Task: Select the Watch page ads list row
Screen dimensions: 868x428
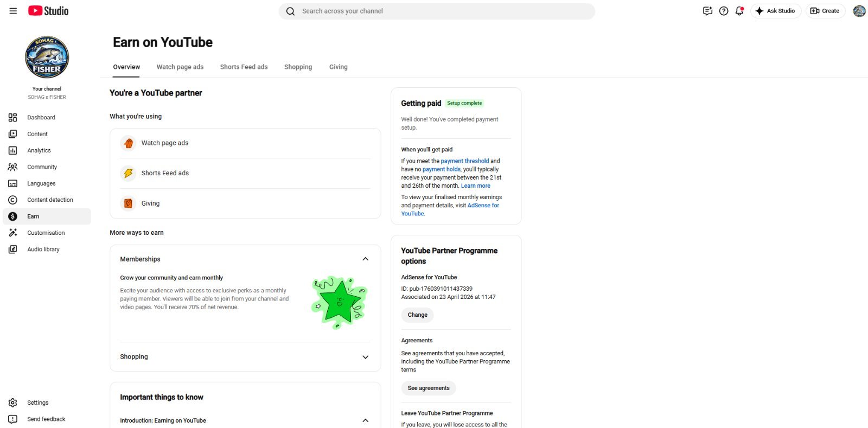Action: pyautogui.click(x=245, y=143)
